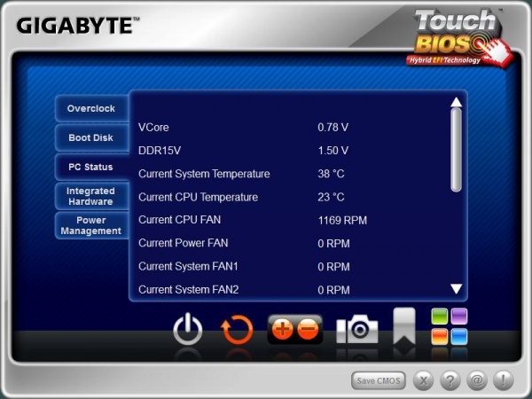Screen dimensions: 532x399
Task: Click Current System FAN1 label
Action: pyautogui.click(x=188, y=266)
